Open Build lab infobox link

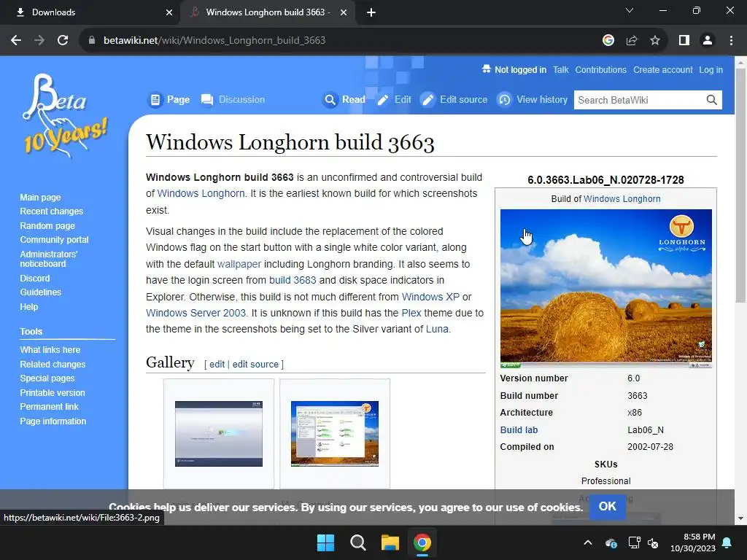(x=519, y=429)
